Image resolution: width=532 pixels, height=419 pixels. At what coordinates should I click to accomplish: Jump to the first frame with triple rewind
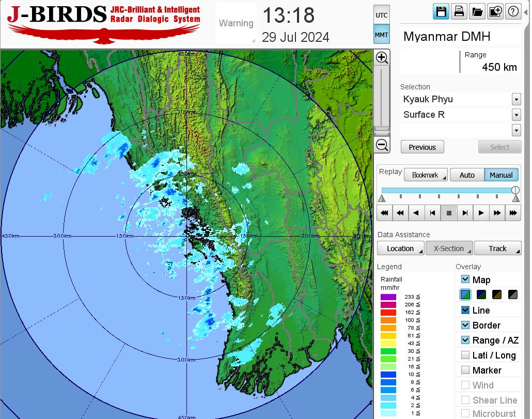(385, 212)
